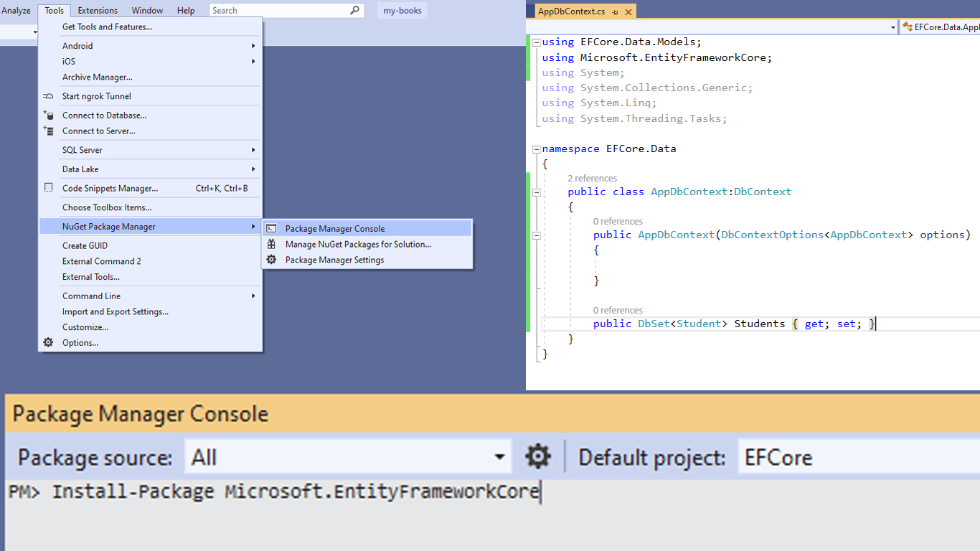Open settings gear in Package Manager Console
Screen dimensions: 980x551
tap(538, 456)
